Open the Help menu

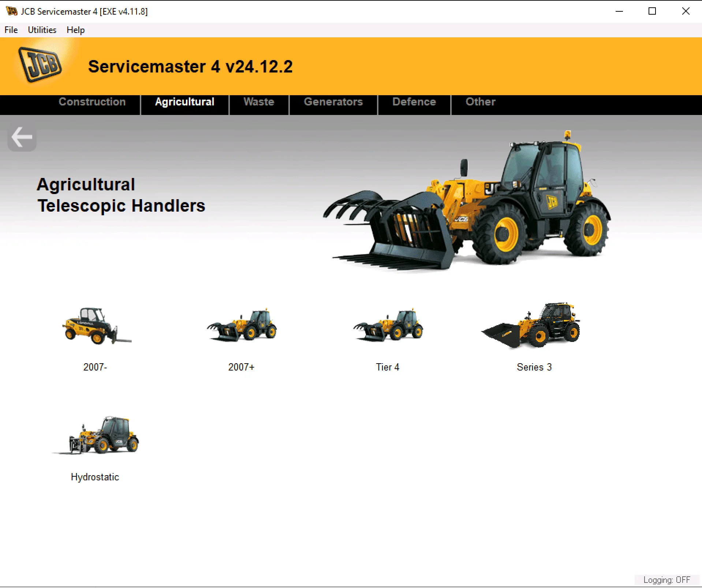(x=76, y=30)
